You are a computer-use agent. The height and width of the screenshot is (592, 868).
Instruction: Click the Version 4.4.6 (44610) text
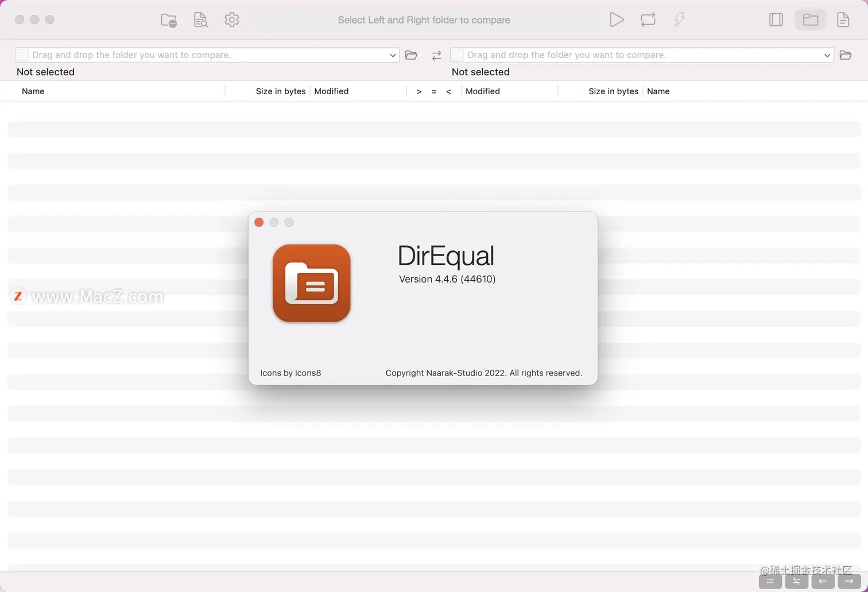(447, 279)
